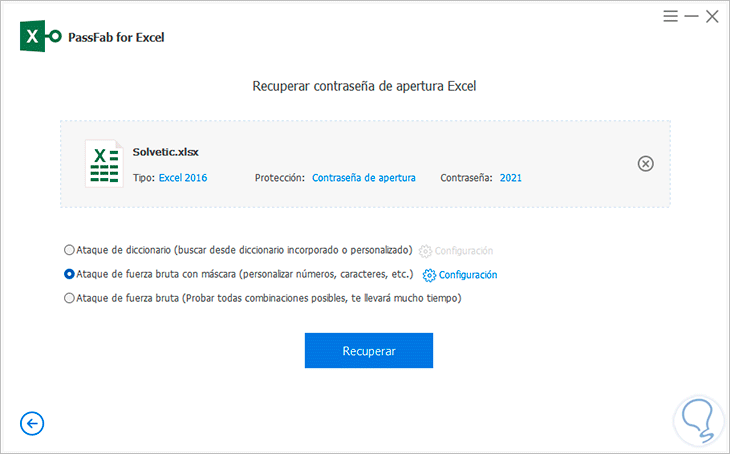730x454 pixels.
Task: Click the Tipo: label
Action: pos(144,178)
